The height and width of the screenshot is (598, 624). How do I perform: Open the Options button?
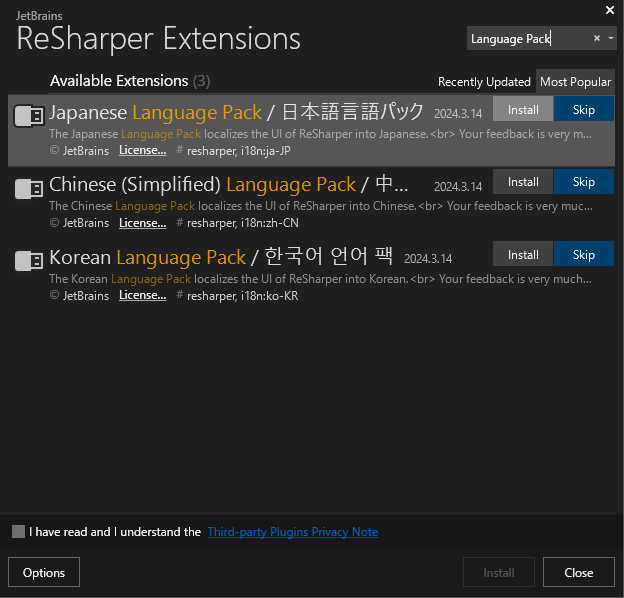click(x=44, y=572)
